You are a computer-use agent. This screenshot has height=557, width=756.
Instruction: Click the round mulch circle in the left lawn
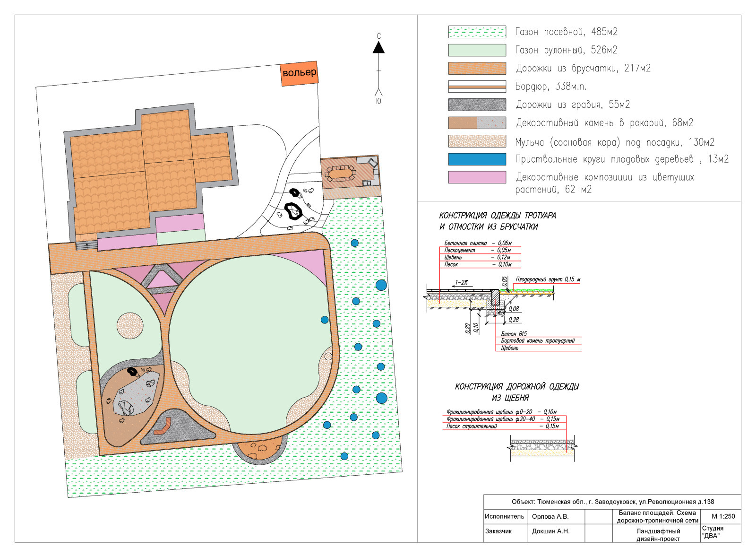pos(129,326)
